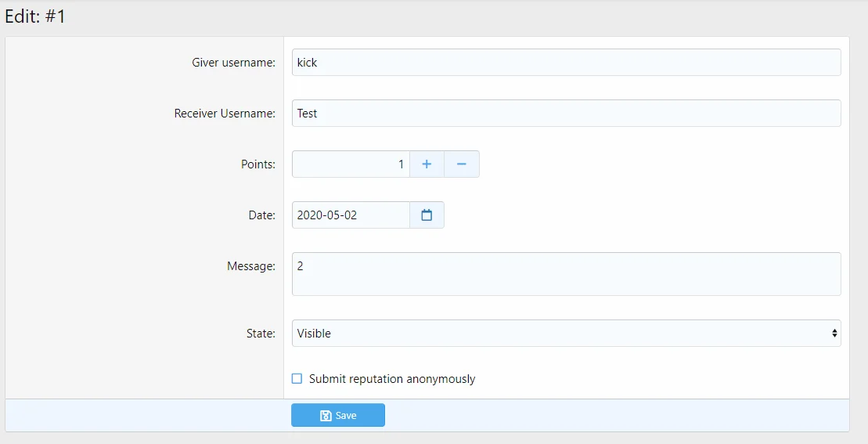Click the Date field showing 2020-05-02

(x=351, y=215)
